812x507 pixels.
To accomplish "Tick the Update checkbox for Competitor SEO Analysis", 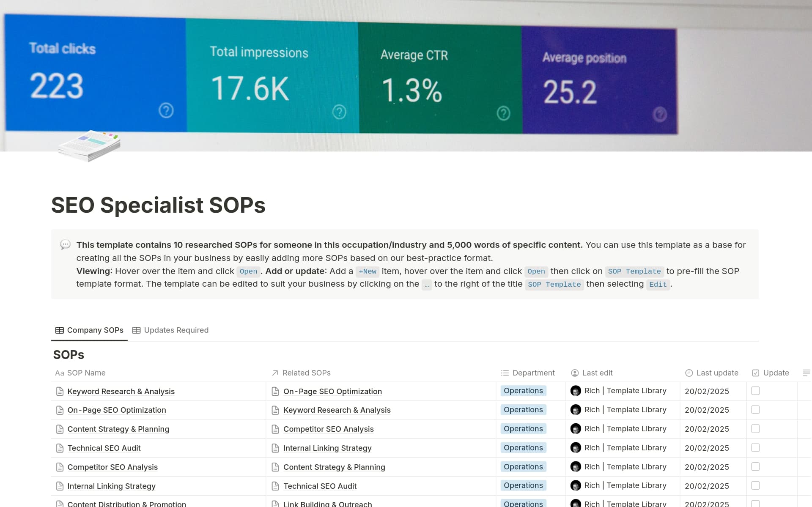I will pos(755,467).
